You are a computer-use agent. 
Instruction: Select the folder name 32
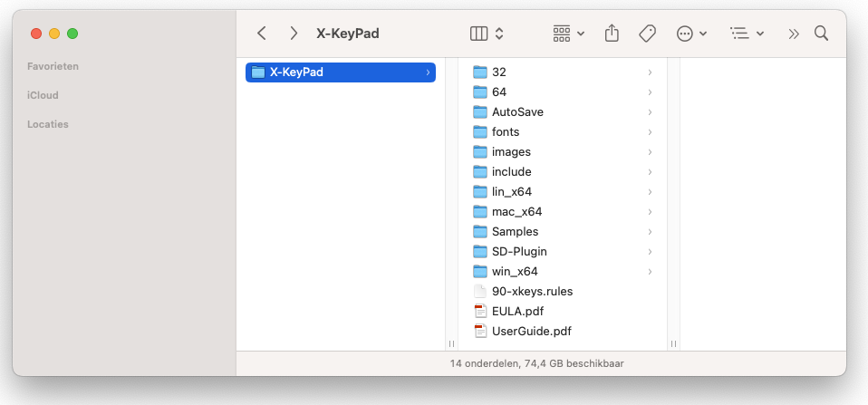498,72
